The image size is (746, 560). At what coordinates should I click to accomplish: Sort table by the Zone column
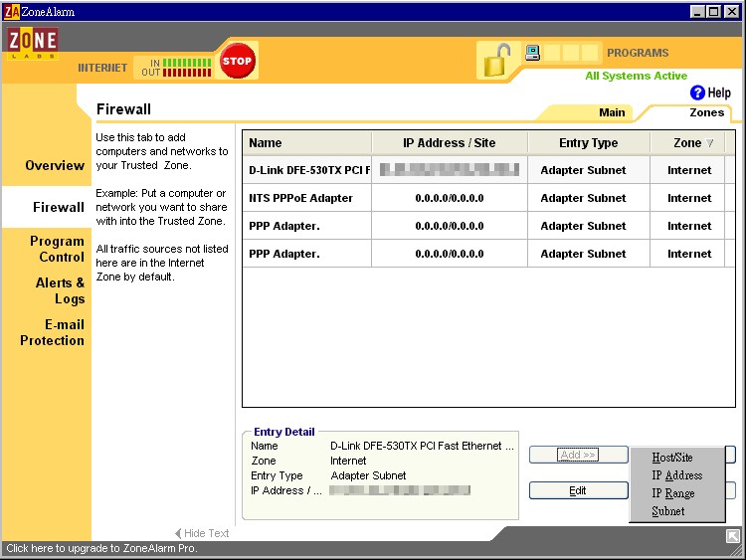point(687,143)
